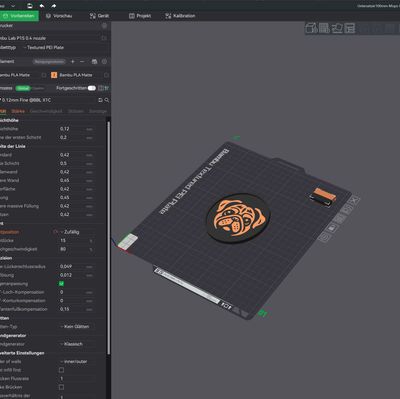Click the save project icon
This screenshot has width=400, height=399.
pyautogui.click(x=30, y=6)
